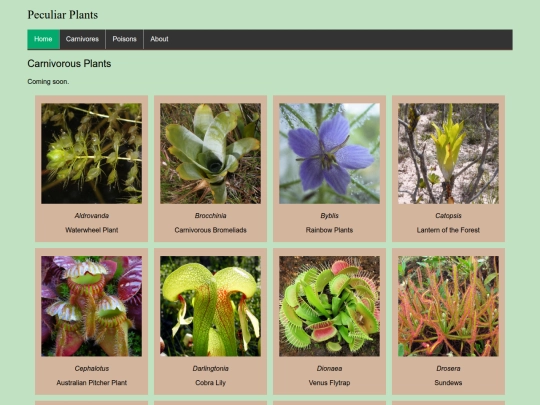Open the Brocchinia bromeliad photo

pyautogui.click(x=210, y=153)
